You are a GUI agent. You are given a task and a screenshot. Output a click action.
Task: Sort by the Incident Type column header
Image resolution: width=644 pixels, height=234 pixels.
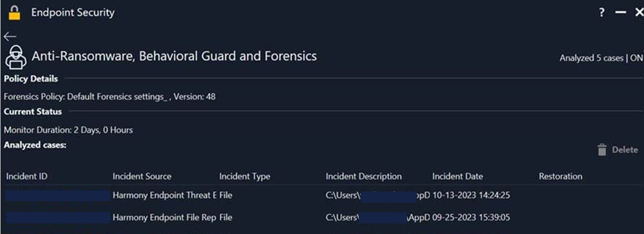point(245,177)
